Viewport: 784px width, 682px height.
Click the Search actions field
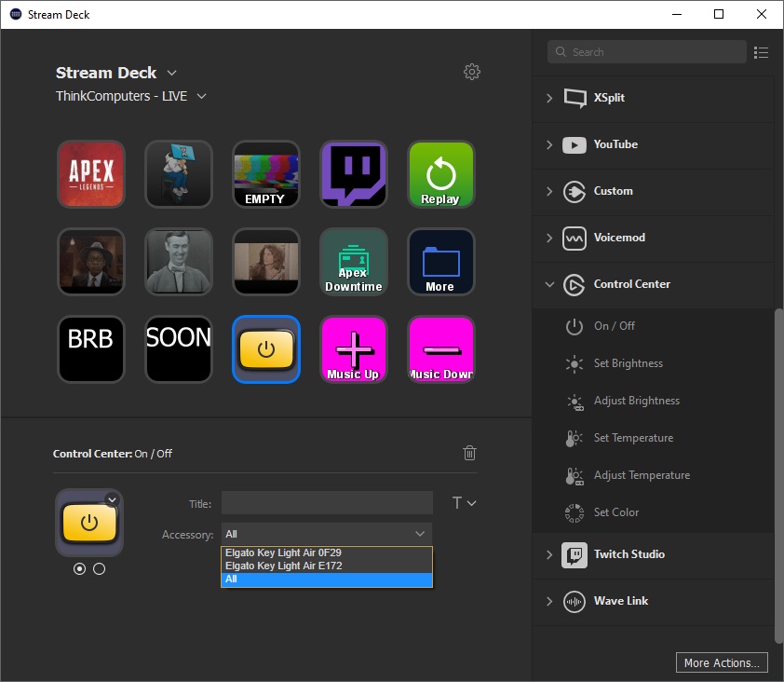click(647, 52)
